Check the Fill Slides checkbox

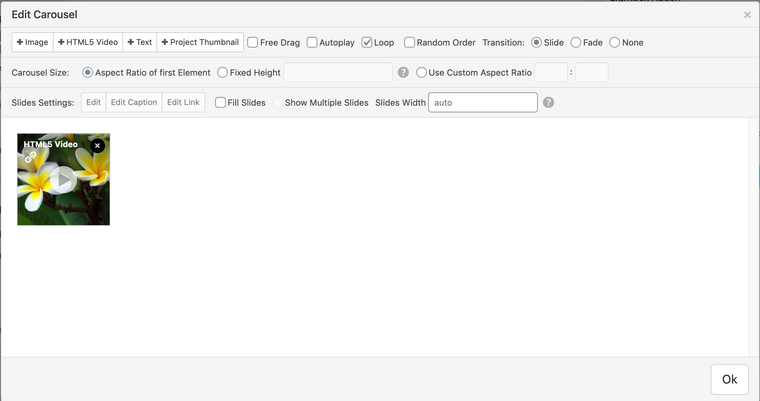(x=220, y=103)
